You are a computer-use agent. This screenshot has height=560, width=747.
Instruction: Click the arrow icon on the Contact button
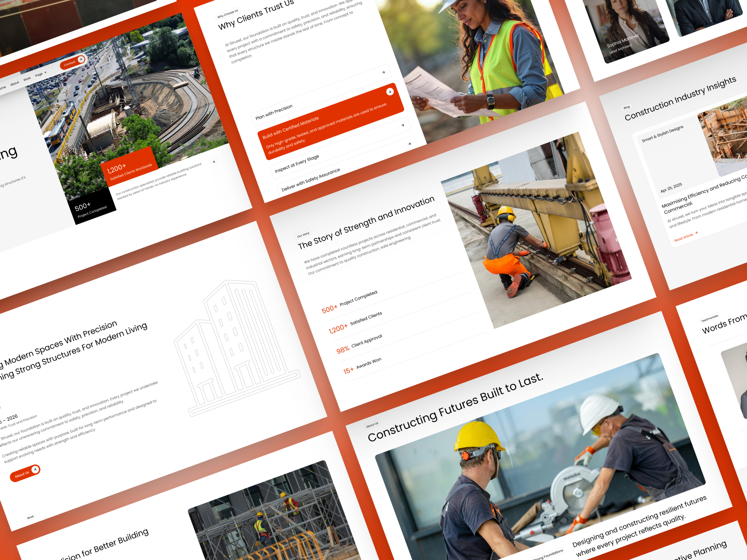81,59
